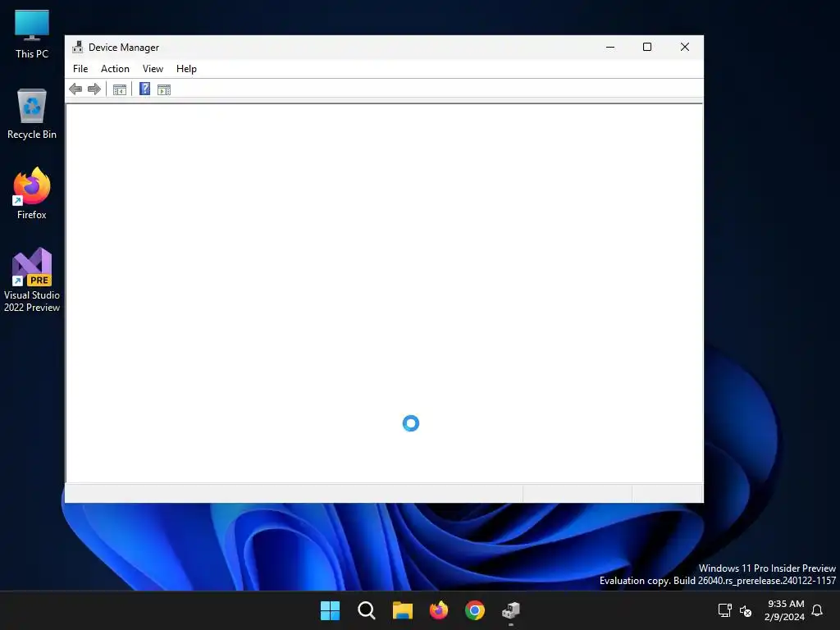Open the View menu
This screenshot has height=630, width=840.
click(153, 69)
